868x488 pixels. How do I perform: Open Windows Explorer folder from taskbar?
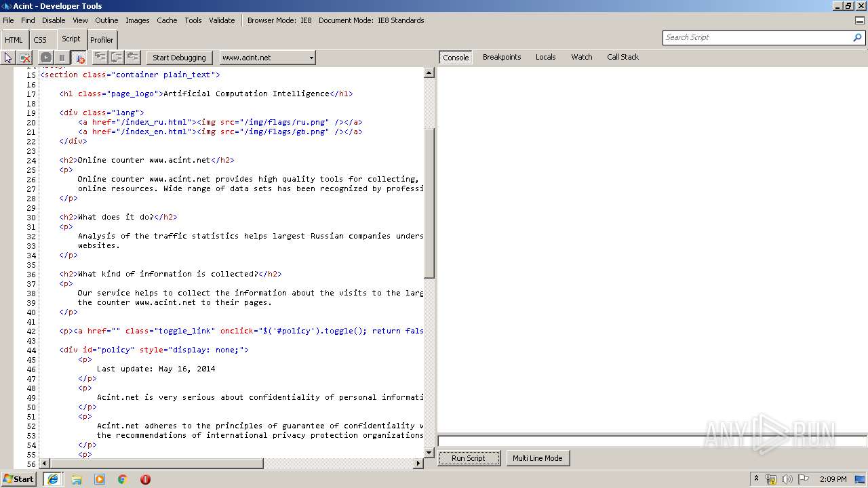click(x=77, y=479)
